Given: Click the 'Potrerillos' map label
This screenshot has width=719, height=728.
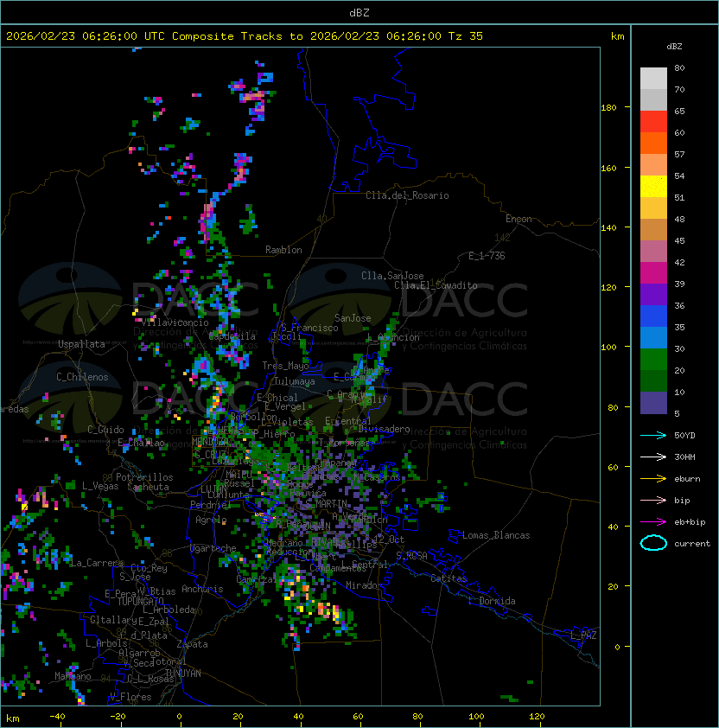Looking at the screenshot, I should [x=144, y=477].
